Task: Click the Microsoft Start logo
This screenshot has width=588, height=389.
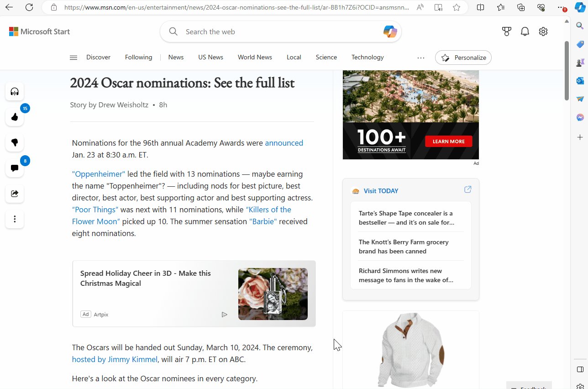Action: point(39,32)
